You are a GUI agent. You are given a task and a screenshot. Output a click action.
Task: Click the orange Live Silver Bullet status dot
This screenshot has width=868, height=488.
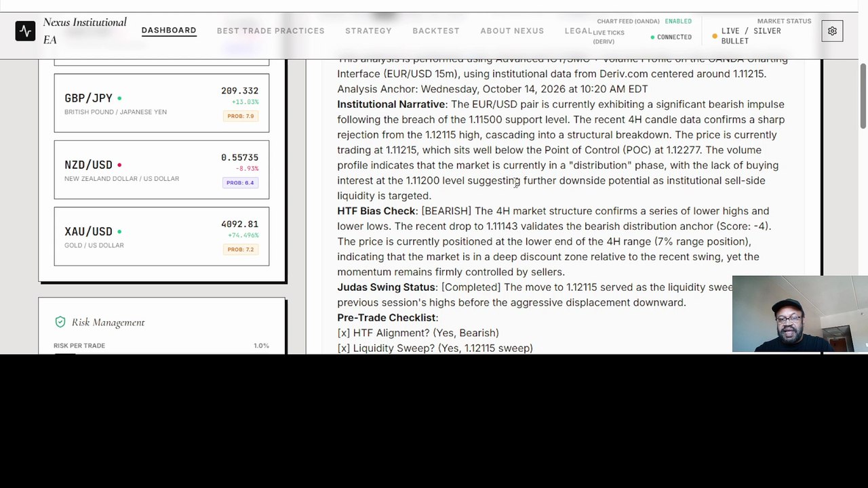point(715,36)
